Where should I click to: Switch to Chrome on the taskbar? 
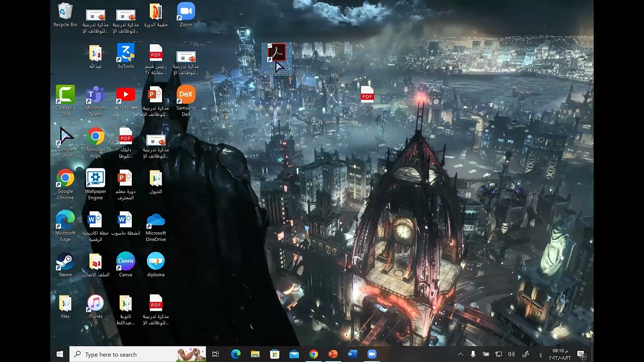click(x=313, y=354)
